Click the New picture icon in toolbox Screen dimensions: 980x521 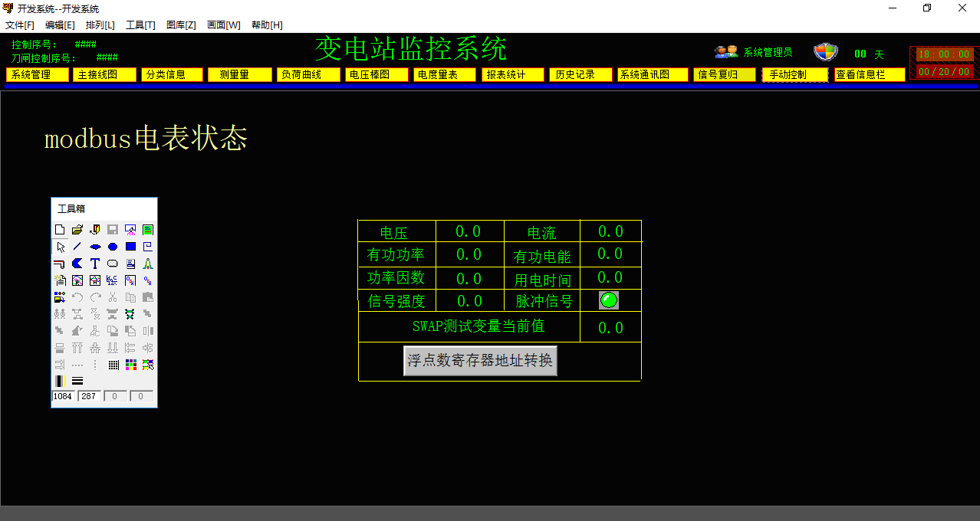pyautogui.click(x=60, y=230)
